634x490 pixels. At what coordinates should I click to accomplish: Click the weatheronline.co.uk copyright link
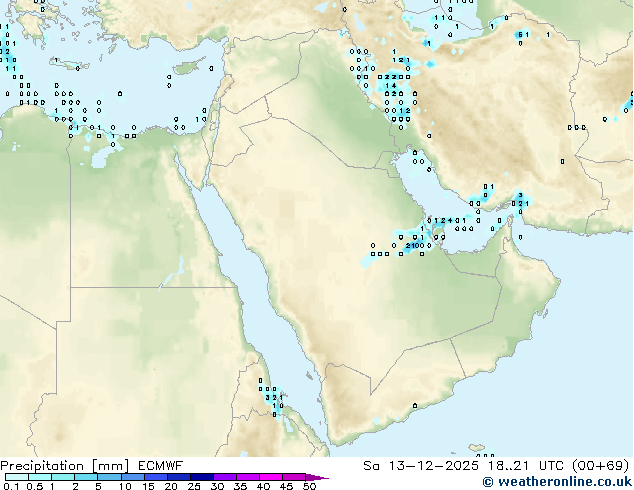tap(557, 482)
